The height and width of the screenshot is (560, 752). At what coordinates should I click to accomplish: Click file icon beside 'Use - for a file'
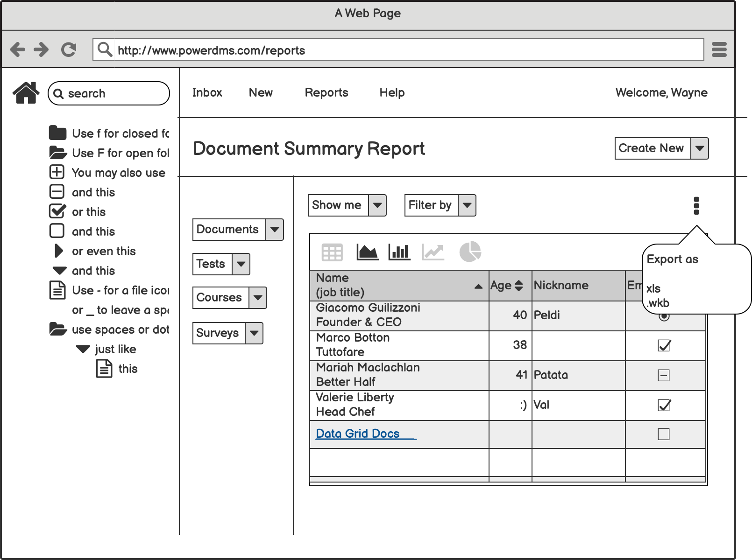[x=57, y=290]
